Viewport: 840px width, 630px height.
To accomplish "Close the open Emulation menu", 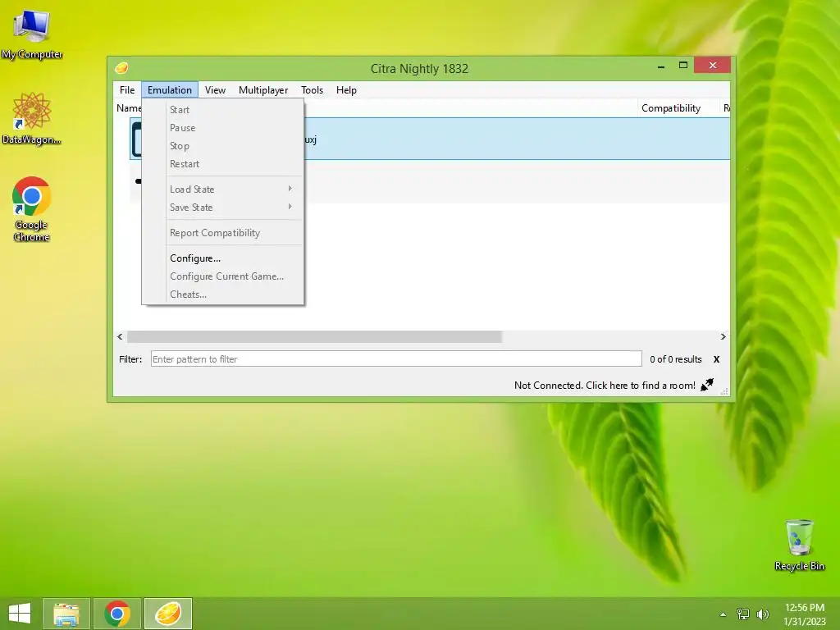I will click(x=170, y=90).
